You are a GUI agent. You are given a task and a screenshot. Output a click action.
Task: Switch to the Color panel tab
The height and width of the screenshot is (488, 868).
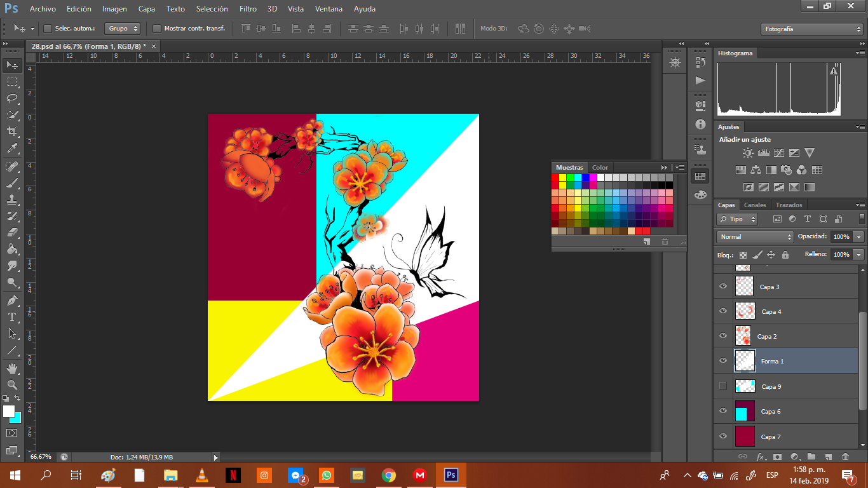pyautogui.click(x=600, y=168)
